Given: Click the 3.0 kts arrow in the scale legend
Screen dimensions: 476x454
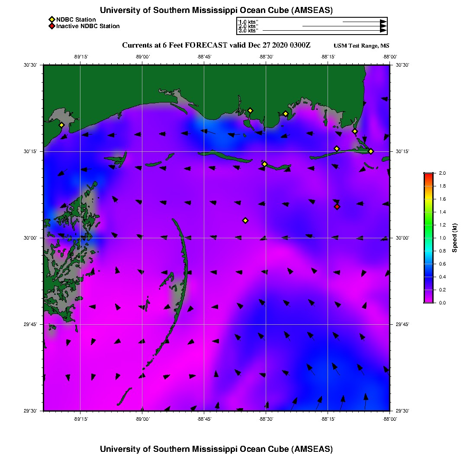Looking at the screenshot, I should [325, 31].
